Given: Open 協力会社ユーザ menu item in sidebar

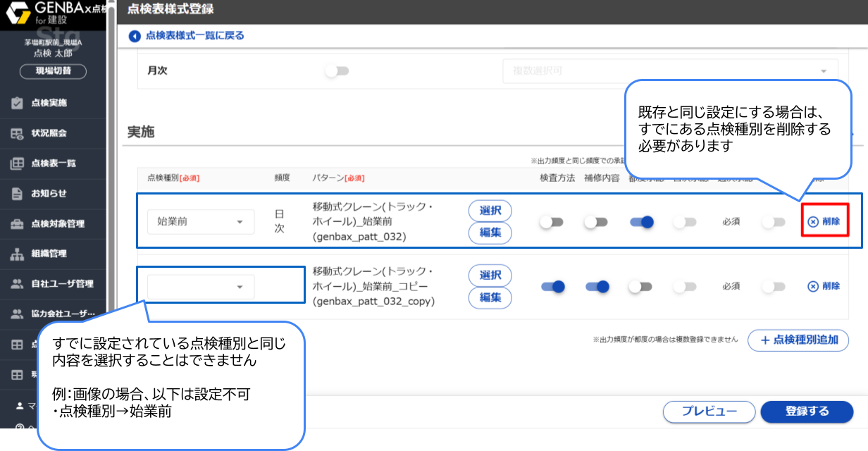Looking at the screenshot, I should [x=62, y=314].
